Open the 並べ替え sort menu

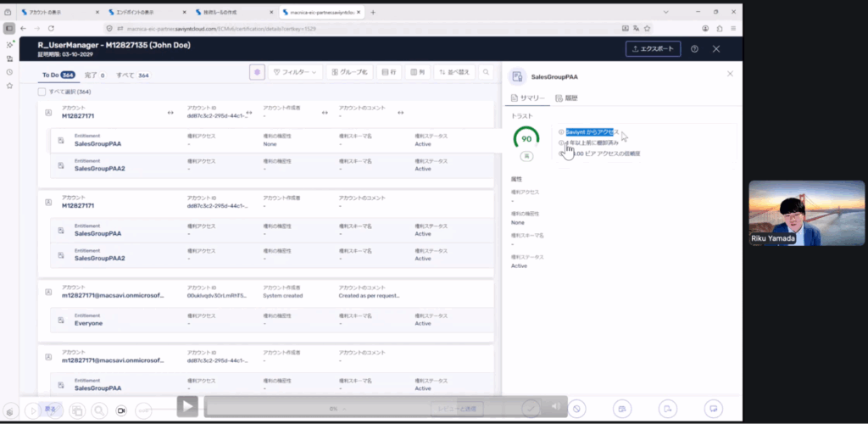pyautogui.click(x=455, y=72)
